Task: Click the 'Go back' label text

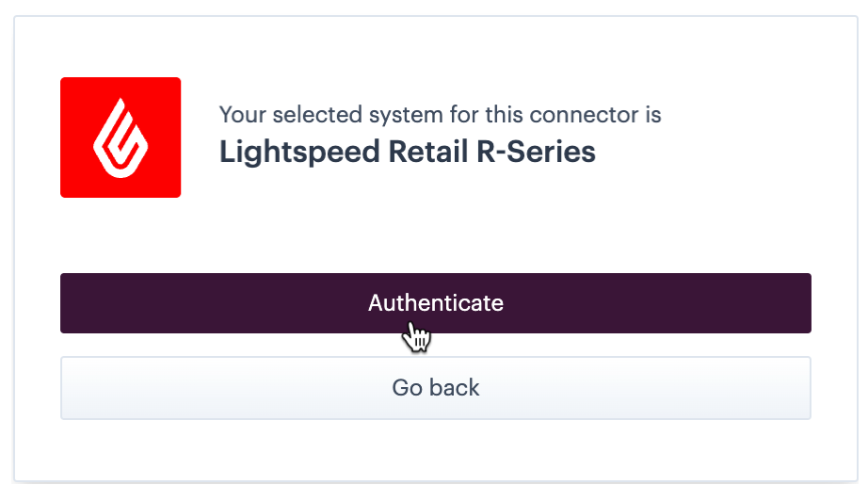Action: coord(435,388)
